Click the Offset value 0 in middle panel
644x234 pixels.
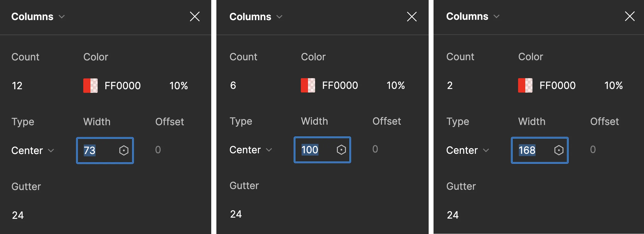(375, 149)
